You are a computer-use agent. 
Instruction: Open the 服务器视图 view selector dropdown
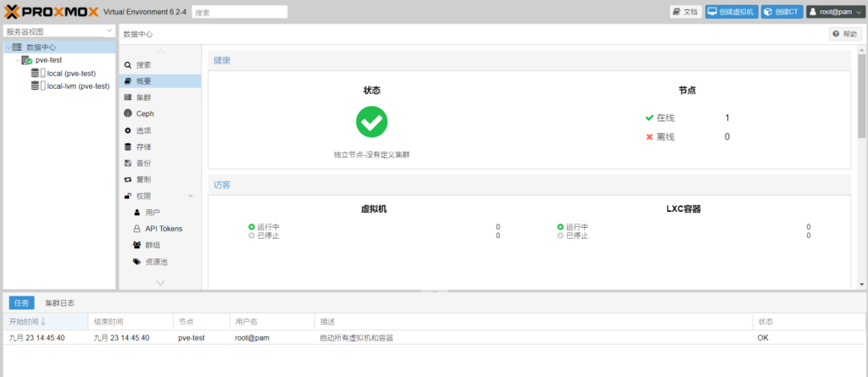point(59,31)
